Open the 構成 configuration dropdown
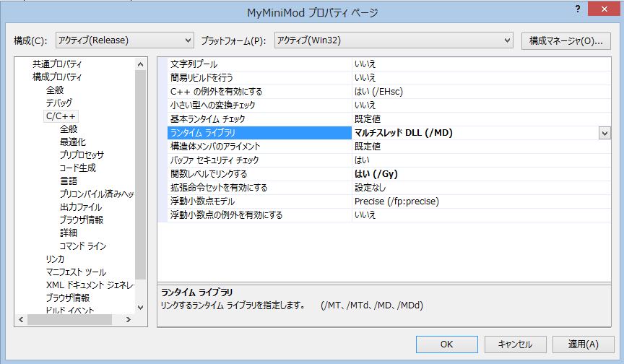This screenshot has height=364, width=624. point(125,40)
